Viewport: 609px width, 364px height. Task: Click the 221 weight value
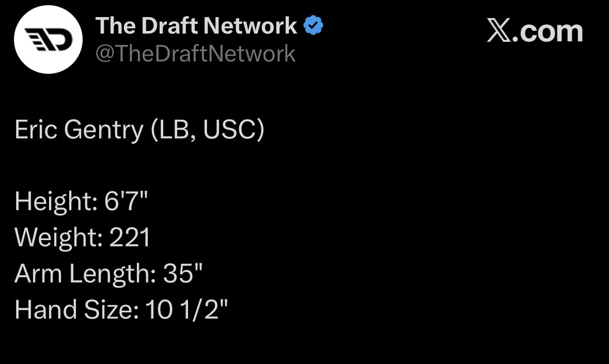(x=130, y=238)
